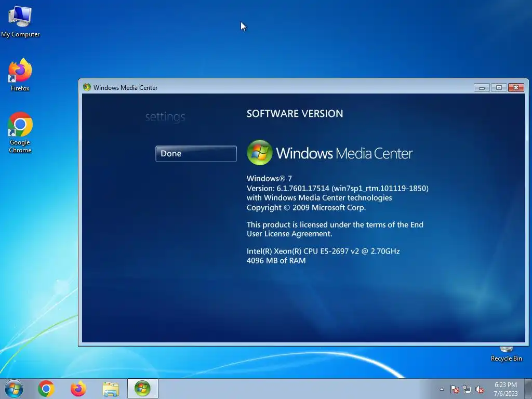
Task: Click 'with Windows Media Center technologies' line
Action: coord(319,198)
